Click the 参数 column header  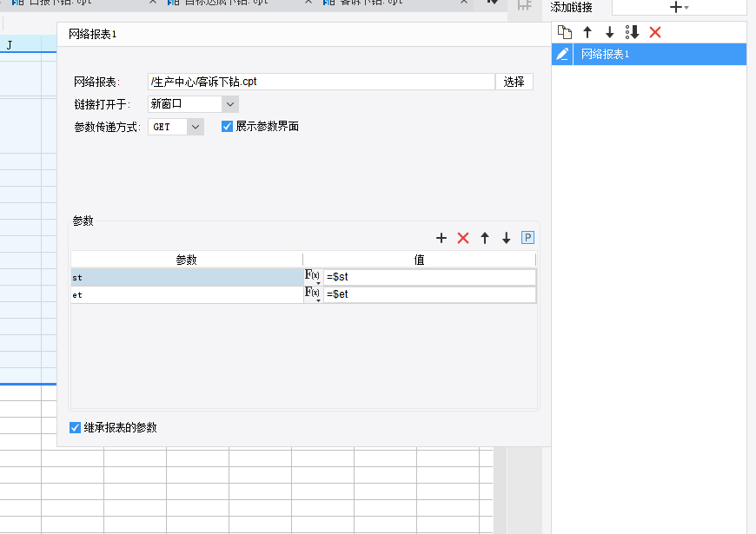point(187,260)
